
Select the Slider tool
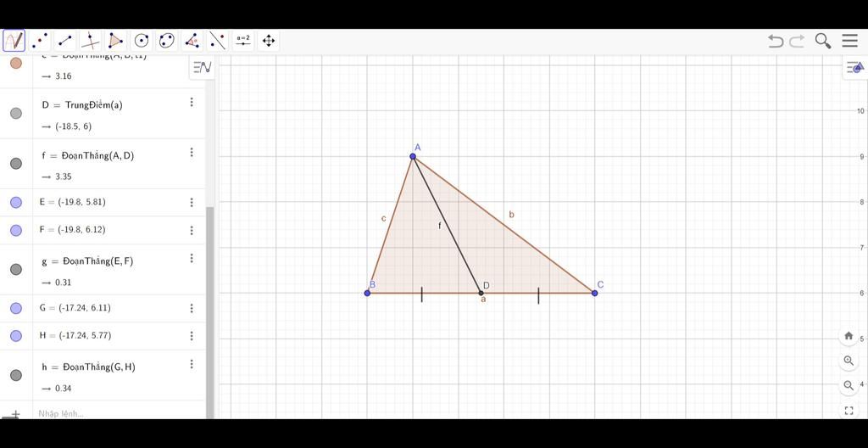pyautogui.click(x=243, y=41)
